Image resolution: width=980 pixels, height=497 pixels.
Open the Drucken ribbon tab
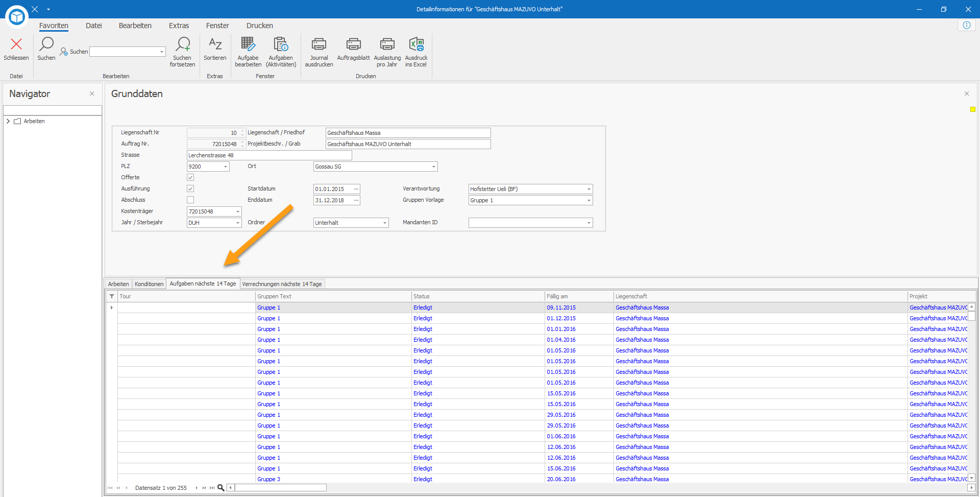point(260,26)
